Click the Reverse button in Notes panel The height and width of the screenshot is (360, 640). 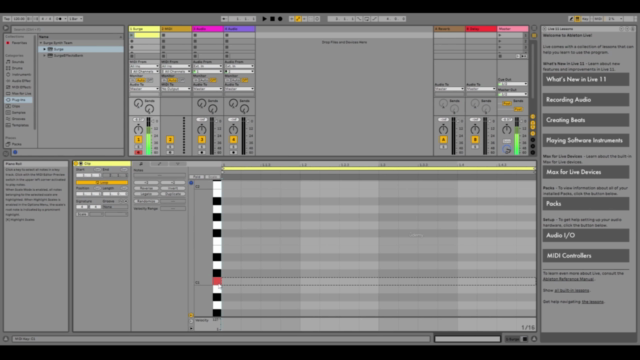146,188
